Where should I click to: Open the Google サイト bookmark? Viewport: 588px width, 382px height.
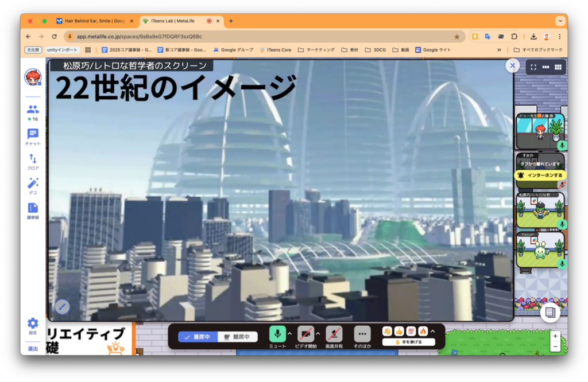[x=433, y=50]
